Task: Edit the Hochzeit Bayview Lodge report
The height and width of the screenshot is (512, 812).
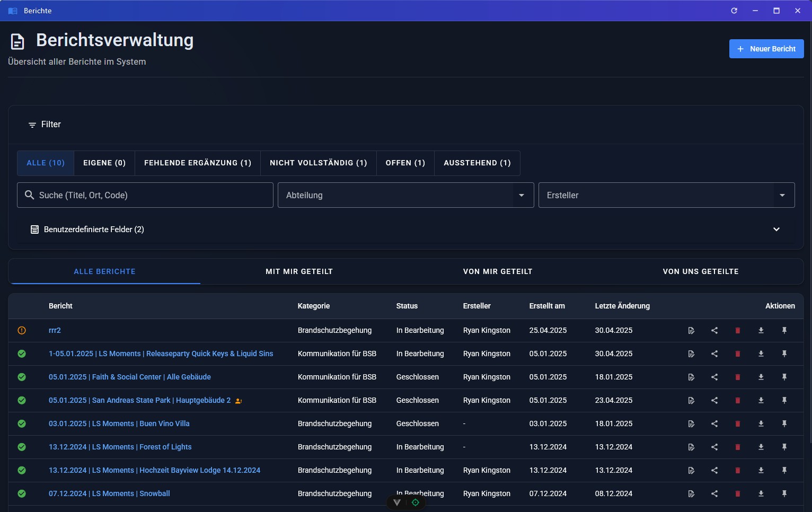Action: (691, 470)
